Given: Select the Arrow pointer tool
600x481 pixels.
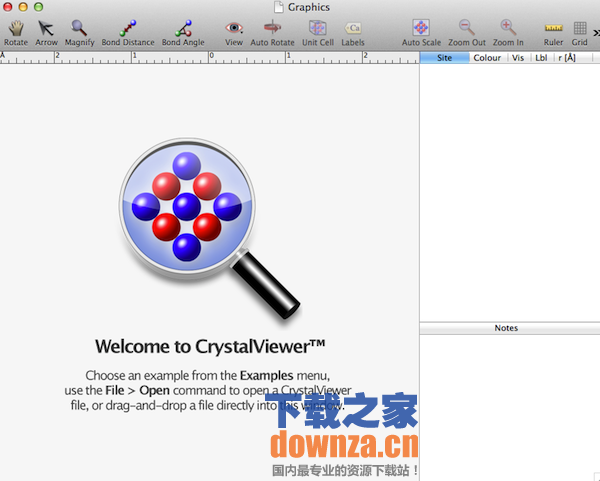Looking at the screenshot, I should coord(46,33).
